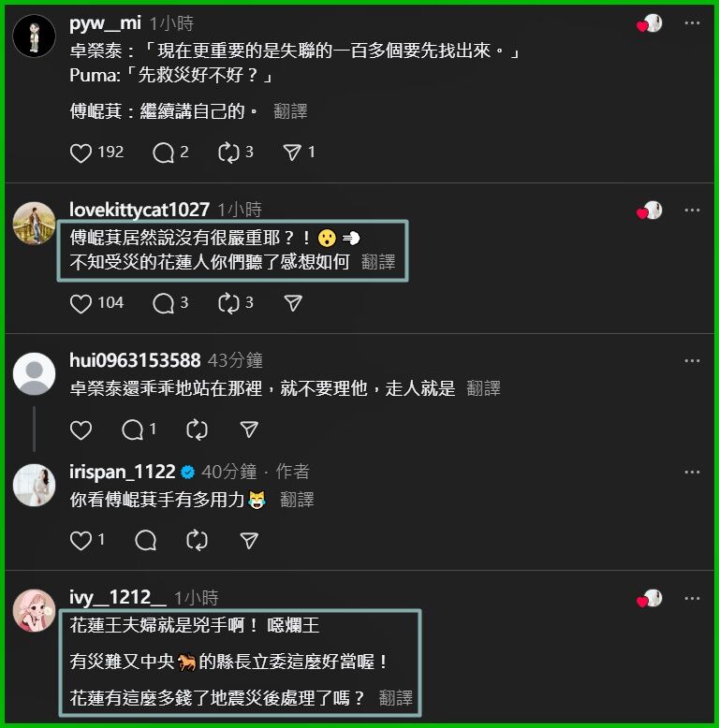Translate ivy__1212__'s comment with 翻譯
This screenshot has height=728, width=719.
pos(396,698)
